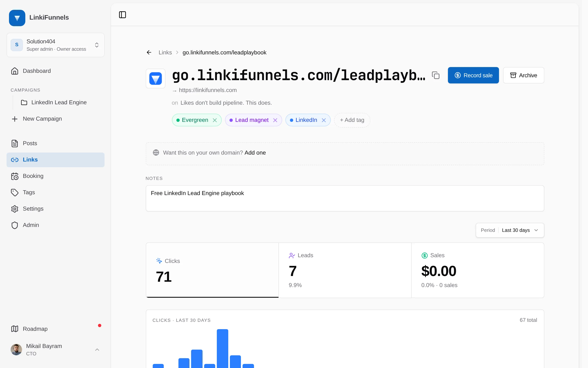The width and height of the screenshot is (588, 368).
Task: Open the https://linkifunnels.com destination URL
Action: [208, 90]
